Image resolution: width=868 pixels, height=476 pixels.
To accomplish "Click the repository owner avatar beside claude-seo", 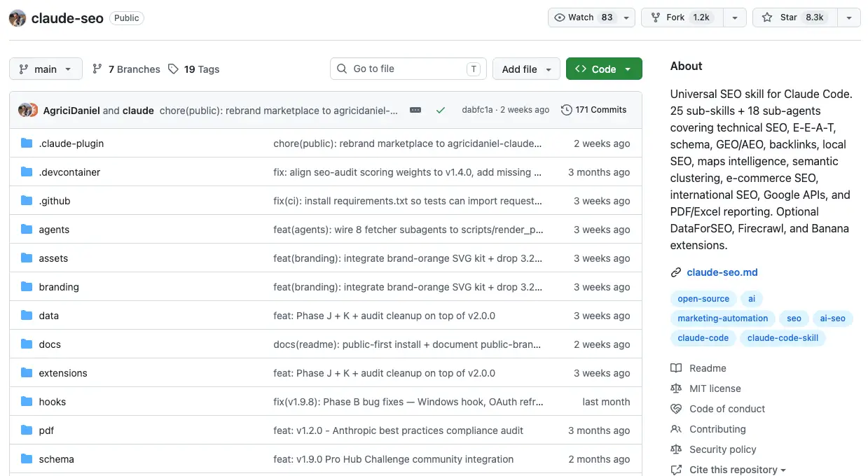I will click(x=18, y=18).
